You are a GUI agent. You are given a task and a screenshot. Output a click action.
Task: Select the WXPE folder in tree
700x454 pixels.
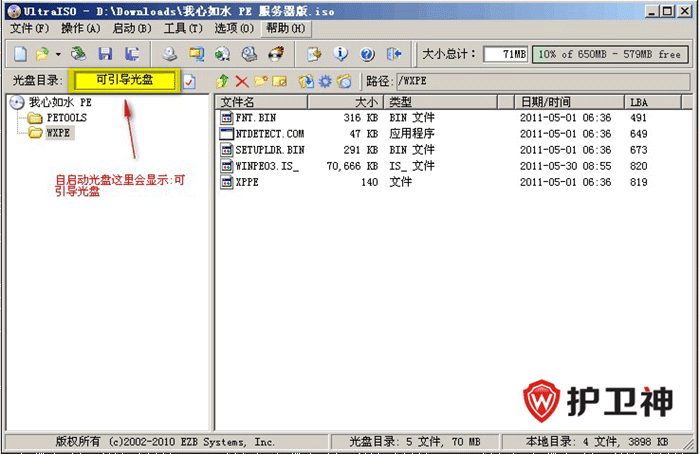(x=58, y=133)
